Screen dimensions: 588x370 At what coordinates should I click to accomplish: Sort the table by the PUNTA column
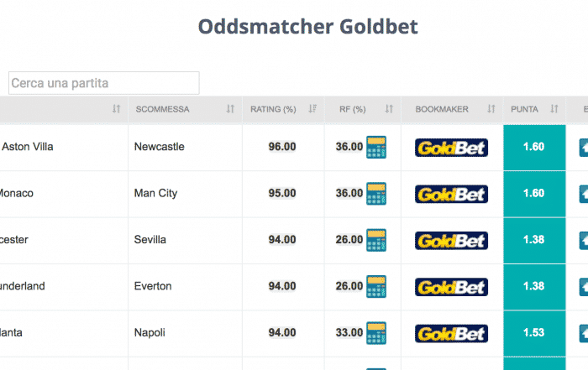coord(554,109)
